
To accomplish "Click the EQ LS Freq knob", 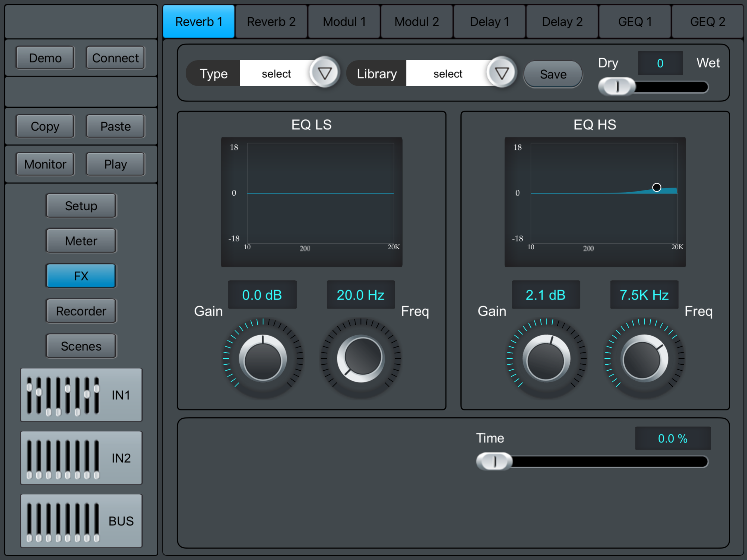I will [361, 358].
